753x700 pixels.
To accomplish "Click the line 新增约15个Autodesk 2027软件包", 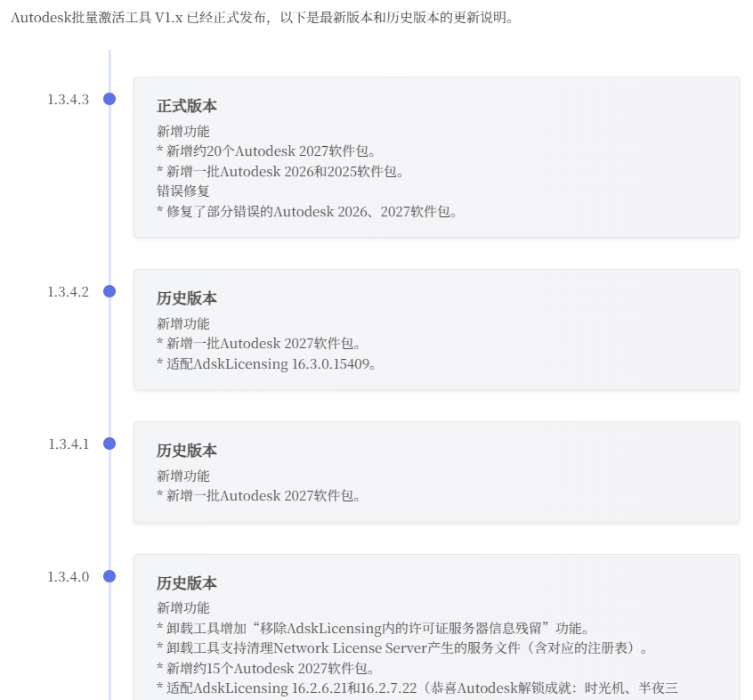I will coord(265,668).
